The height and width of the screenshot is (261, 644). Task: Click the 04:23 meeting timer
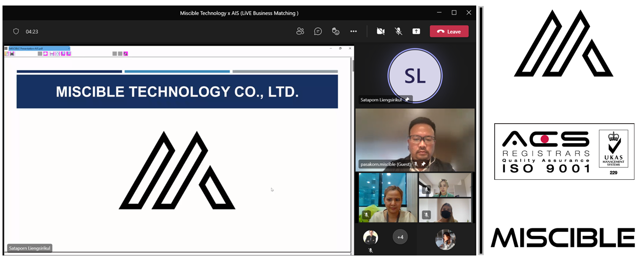pyautogui.click(x=32, y=32)
